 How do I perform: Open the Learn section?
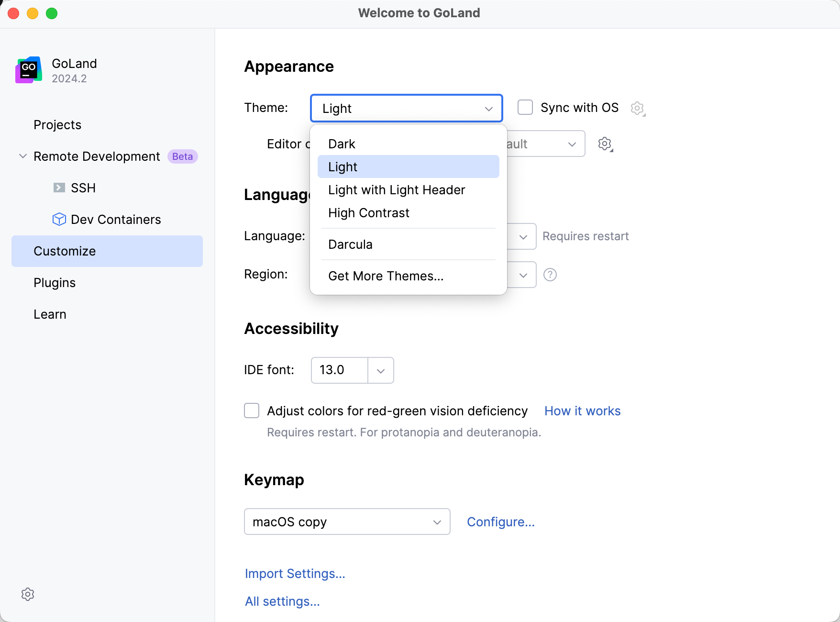point(107,314)
